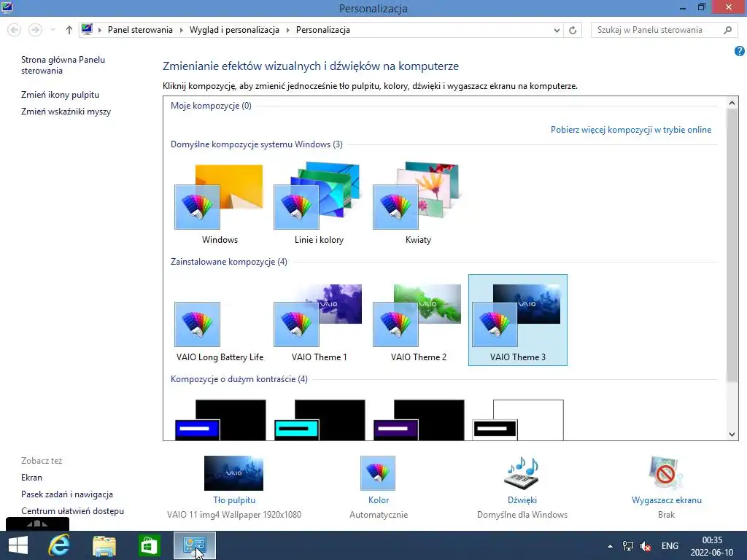Viewport: 747px width, 560px height.
Task: Launch Internet Explorer from the taskbar
Action: tap(59, 545)
